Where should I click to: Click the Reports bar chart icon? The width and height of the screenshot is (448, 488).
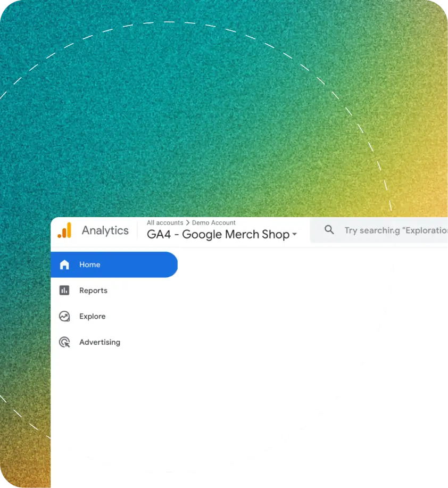64,291
